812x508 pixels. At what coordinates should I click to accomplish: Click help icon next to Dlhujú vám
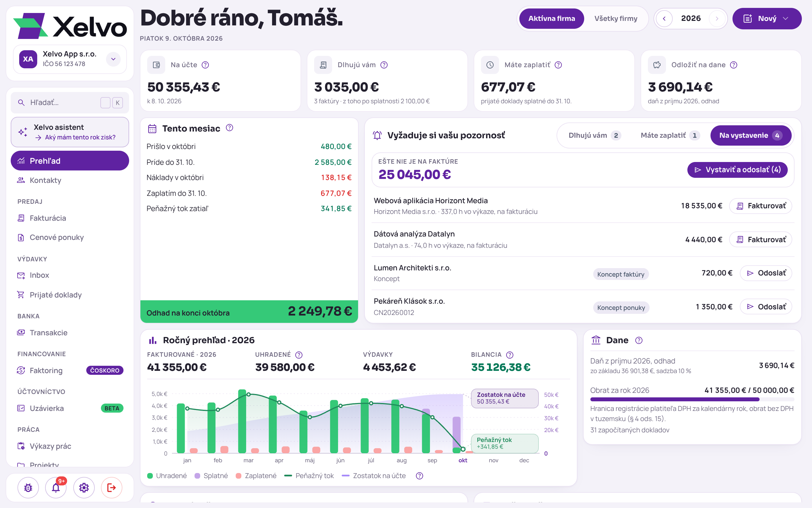click(x=384, y=65)
